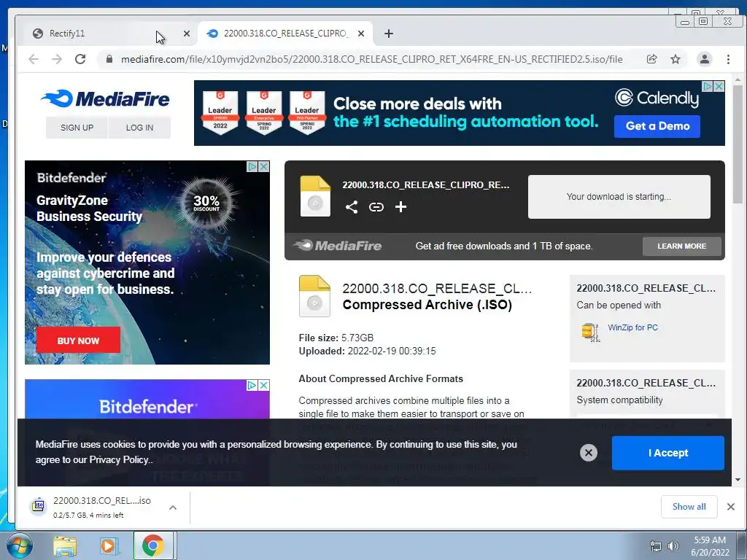Click I Accept cookie button
Screen dimensions: 747x560
668,453
